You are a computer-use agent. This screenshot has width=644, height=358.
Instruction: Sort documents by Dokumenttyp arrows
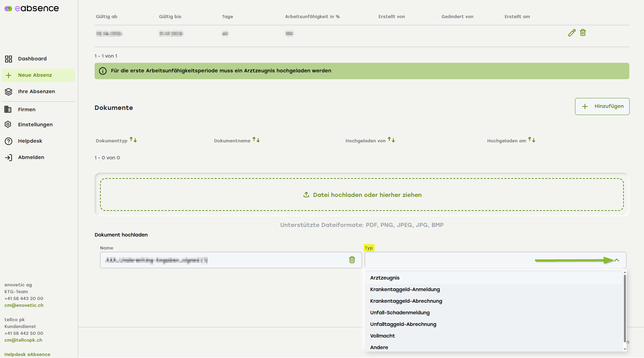(133, 140)
